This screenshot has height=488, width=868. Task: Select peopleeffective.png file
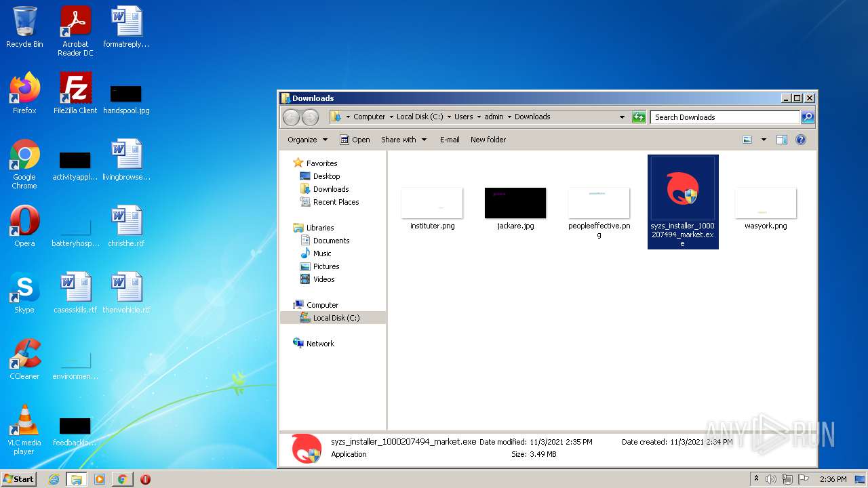coord(599,212)
